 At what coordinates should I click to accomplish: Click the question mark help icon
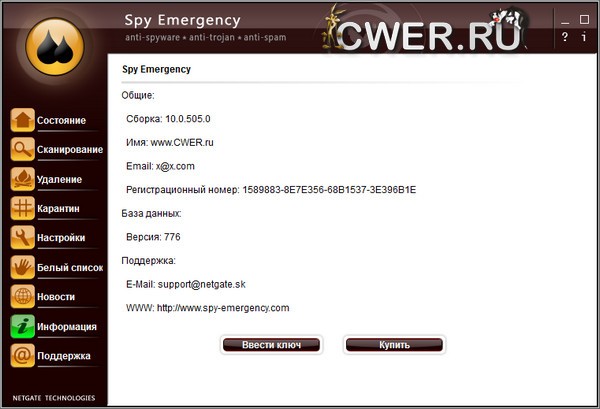565,37
